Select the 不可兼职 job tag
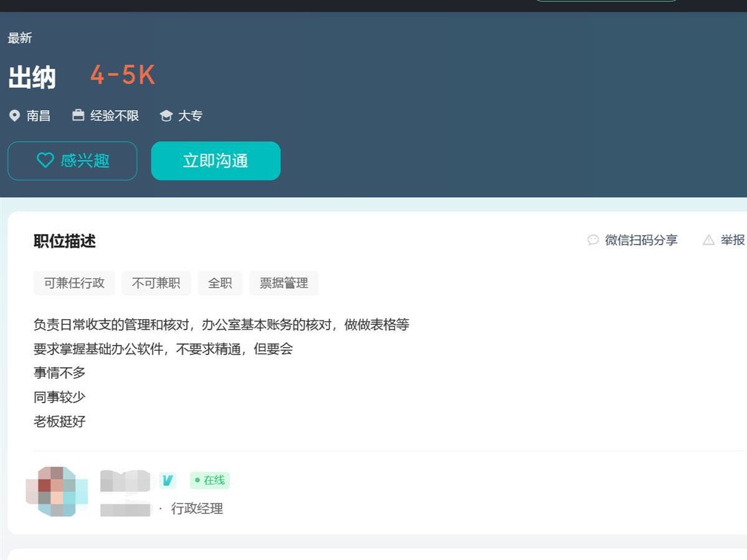The height and width of the screenshot is (560, 747). click(156, 283)
